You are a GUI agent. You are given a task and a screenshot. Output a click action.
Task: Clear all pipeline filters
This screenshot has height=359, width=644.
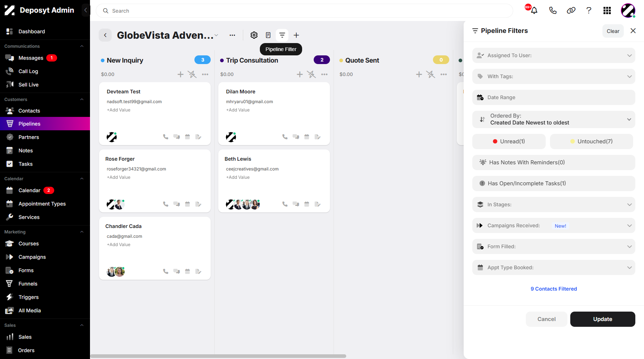pos(613,31)
